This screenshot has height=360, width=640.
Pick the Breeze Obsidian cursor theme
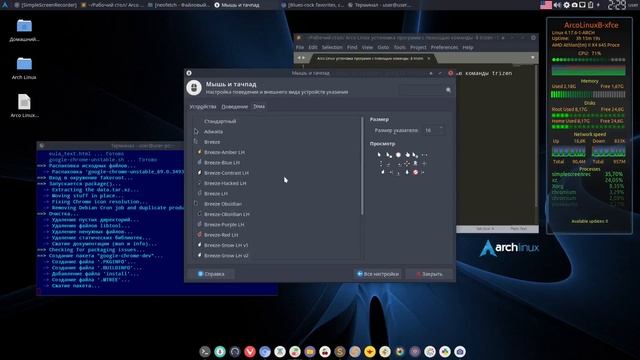pyautogui.click(x=276, y=204)
